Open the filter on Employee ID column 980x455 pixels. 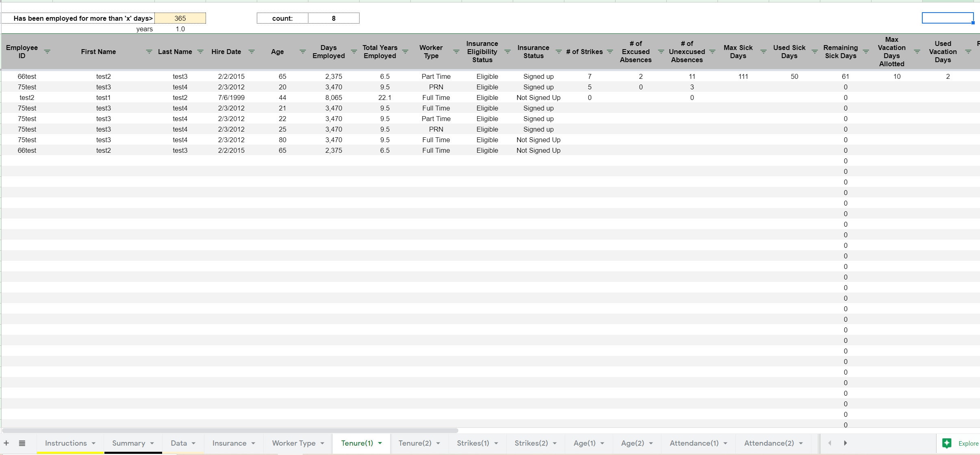pyautogui.click(x=48, y=52)
